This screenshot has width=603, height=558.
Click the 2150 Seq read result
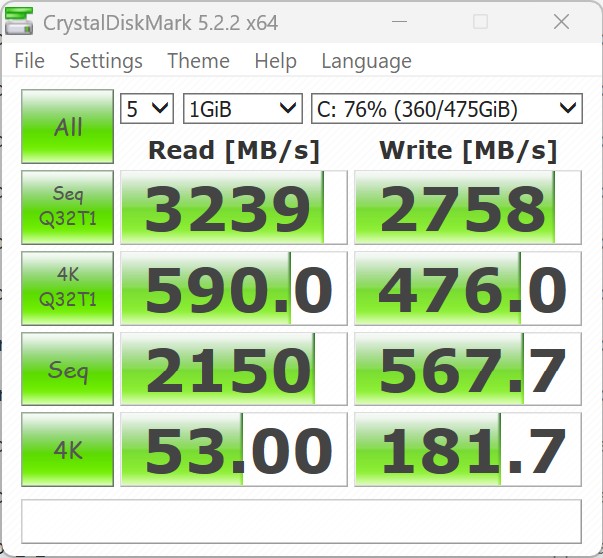pyautogui.click(x=234, y=369)
